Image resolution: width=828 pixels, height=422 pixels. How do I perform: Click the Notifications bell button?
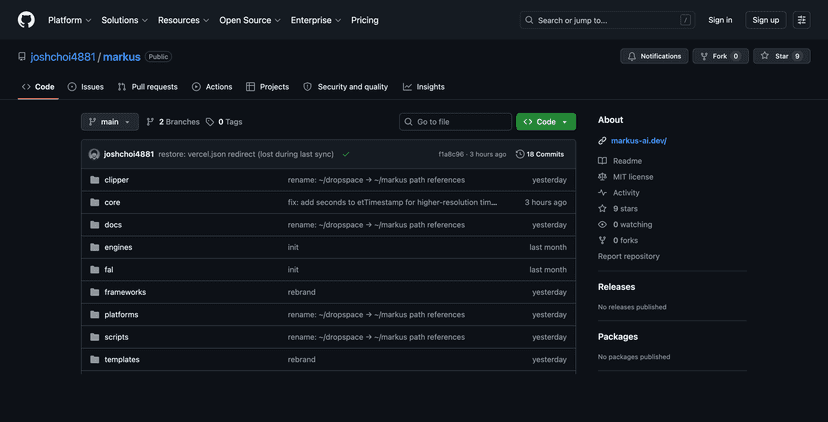[654, 56]
